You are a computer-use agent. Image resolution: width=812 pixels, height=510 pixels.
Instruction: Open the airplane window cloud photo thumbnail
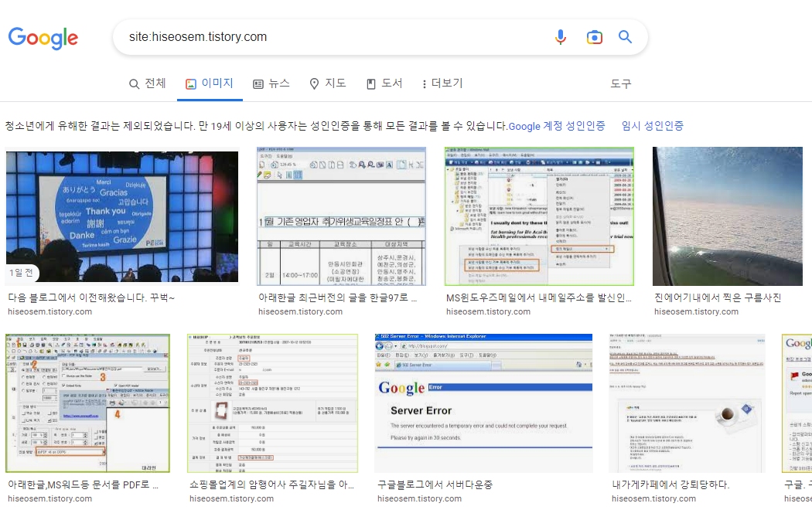coord(728,216)
